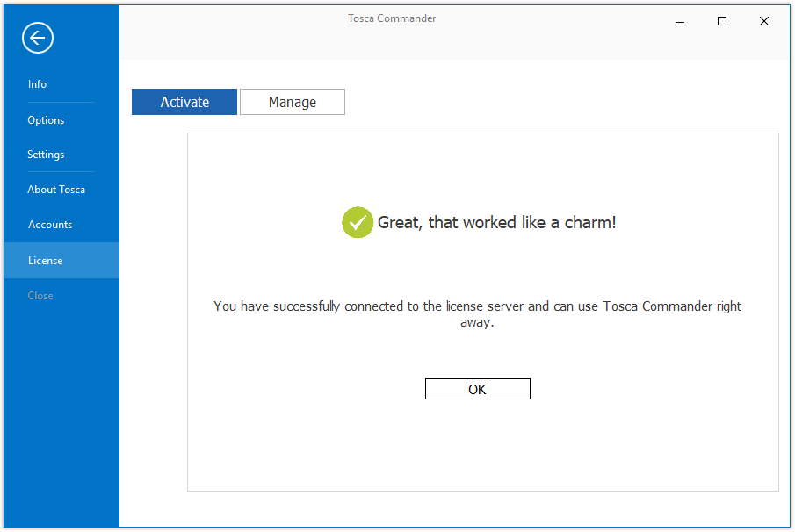Switch to the Activate tab
795x532 pixels.
pos(184,102)
